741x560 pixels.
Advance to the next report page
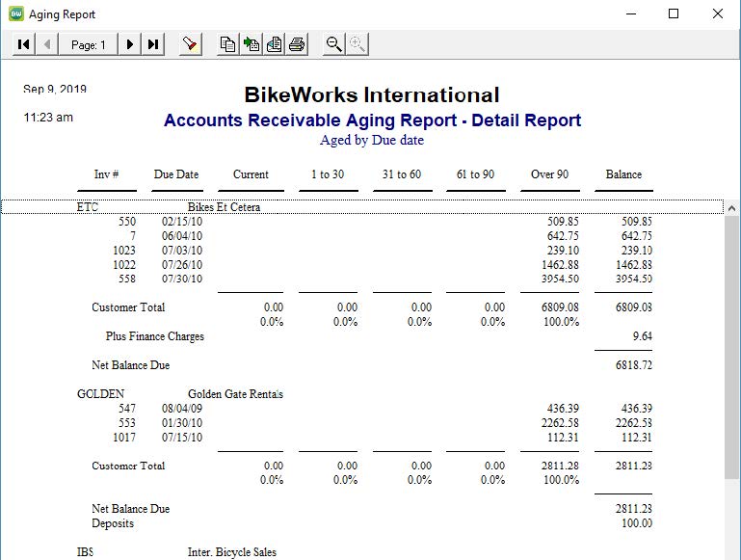[130, 44]
